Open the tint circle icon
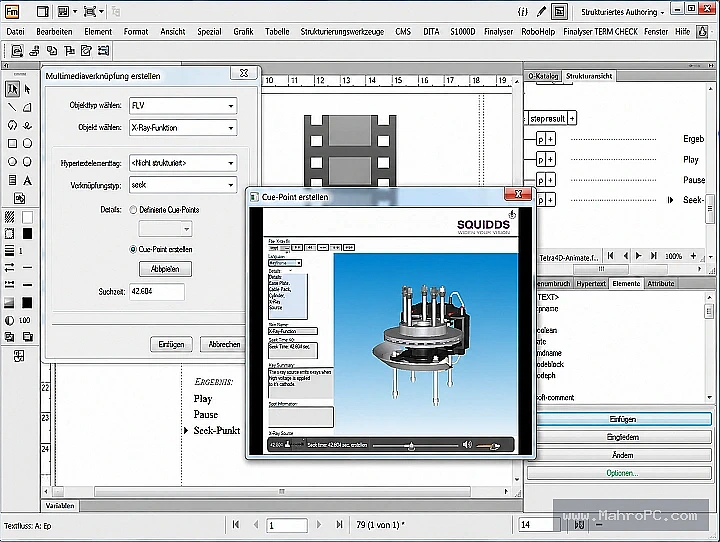 [x=10, y=320]
